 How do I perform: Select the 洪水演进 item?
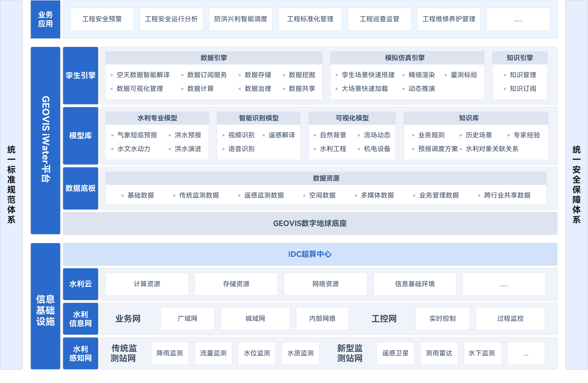click(x=188, y=149)
